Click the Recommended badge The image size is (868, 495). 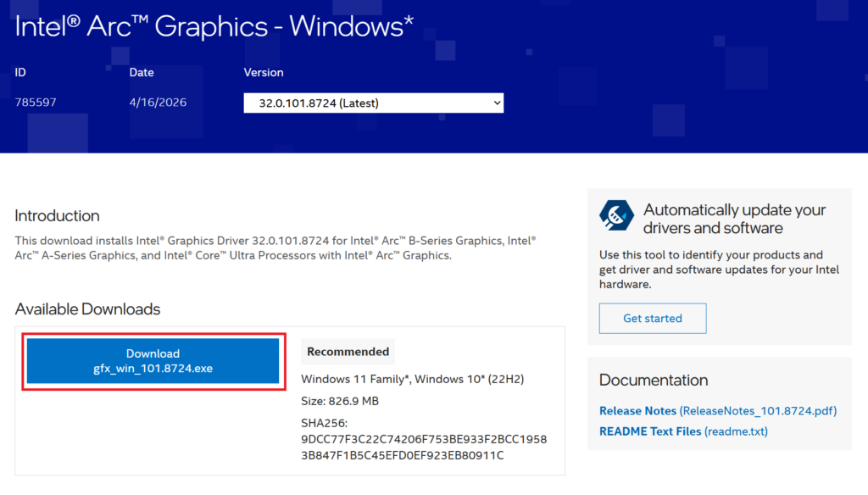tap(348, 352)
